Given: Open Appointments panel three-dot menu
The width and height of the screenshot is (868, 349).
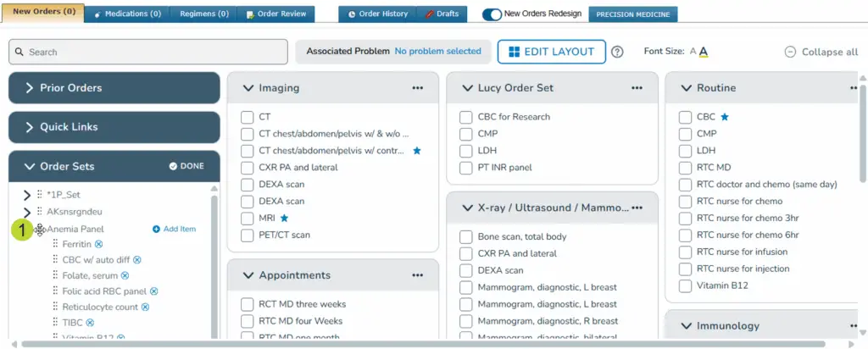Looking at the screenshot, I should pos(417,275).
